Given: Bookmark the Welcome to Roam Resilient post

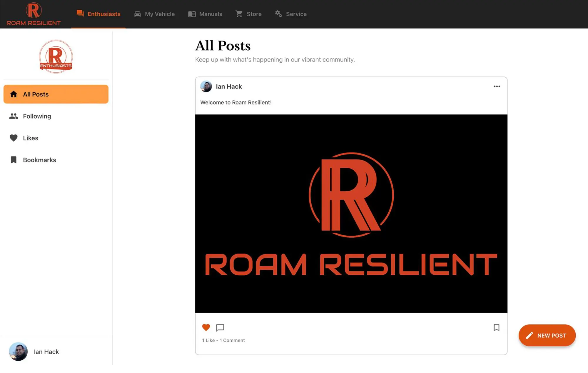Looking at the screenshot, I should click(x=496, y=328).
